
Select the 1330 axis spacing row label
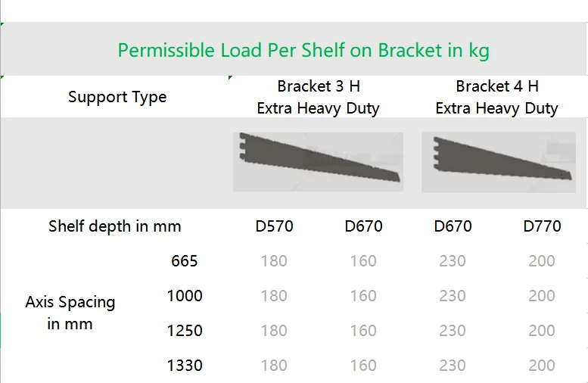pyautogui.click(x=185, y=366)
